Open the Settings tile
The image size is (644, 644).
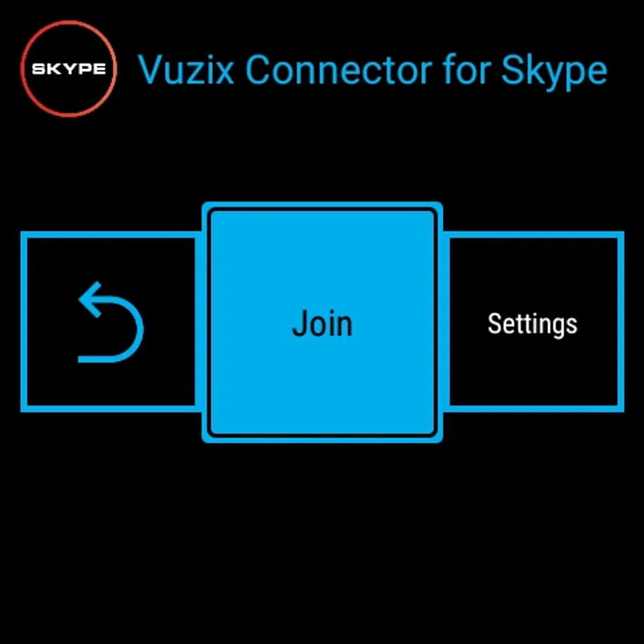pos(533,322)
